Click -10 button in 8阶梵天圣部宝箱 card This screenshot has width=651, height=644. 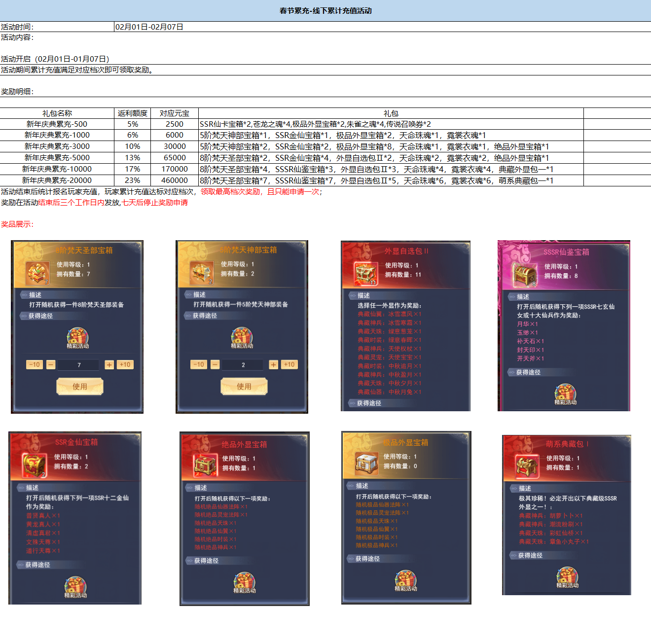(35, 365)
